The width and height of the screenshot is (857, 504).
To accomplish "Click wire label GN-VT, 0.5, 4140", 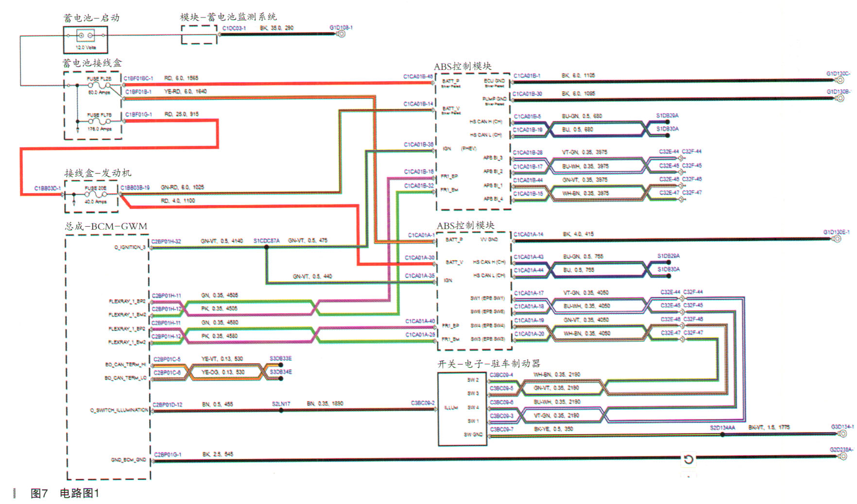I will [x=222, y=241].
